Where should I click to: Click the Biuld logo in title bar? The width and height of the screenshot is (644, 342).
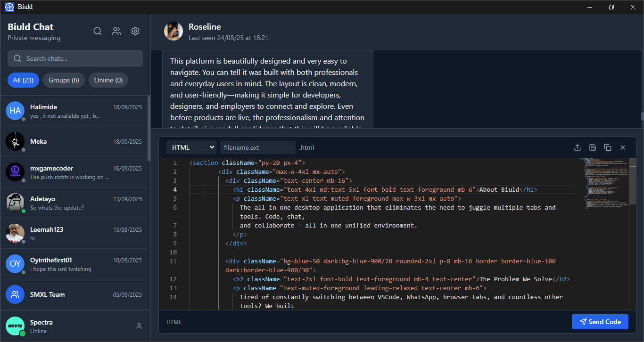(x=9, y=7)
